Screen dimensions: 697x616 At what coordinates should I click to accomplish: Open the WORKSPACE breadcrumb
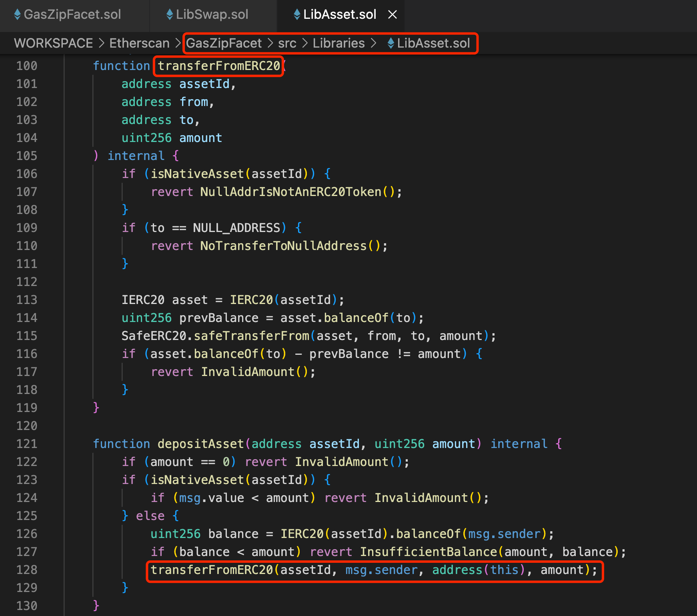[x=53, y=43]
